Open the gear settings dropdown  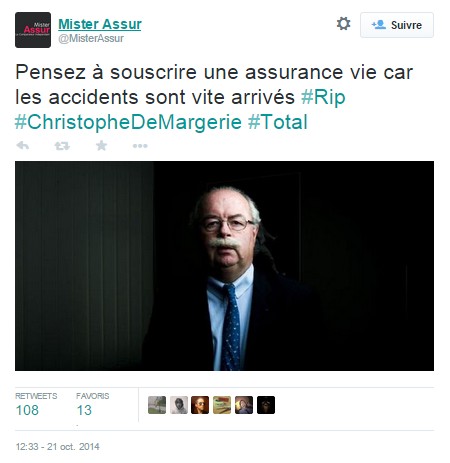click(343, 24)
